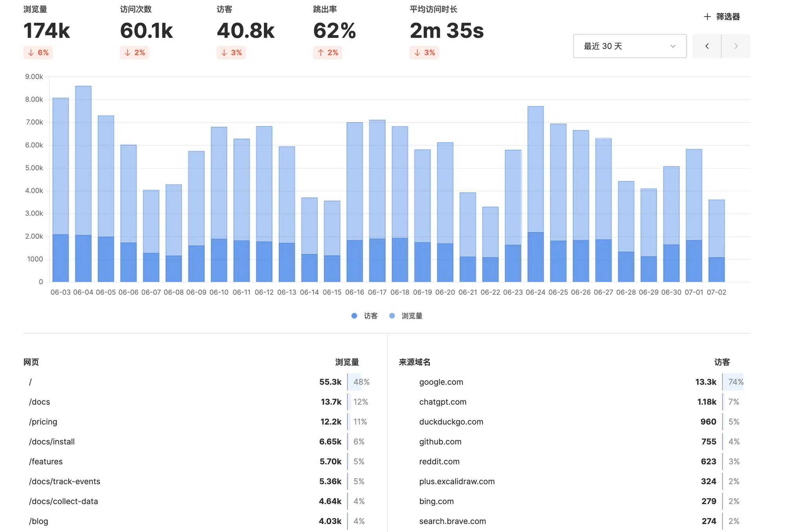Click the 访客 legend color dot
804x532 pixels.
[x=354, y=316]
